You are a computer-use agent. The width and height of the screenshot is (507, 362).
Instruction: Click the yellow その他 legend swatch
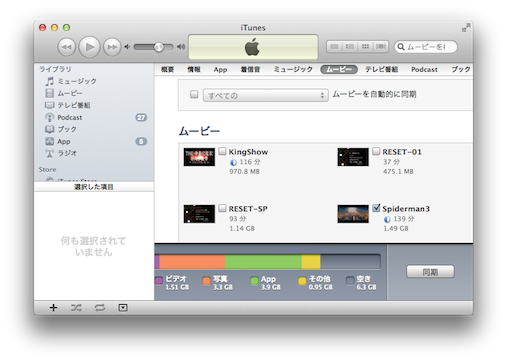click(x=302, y=281)
